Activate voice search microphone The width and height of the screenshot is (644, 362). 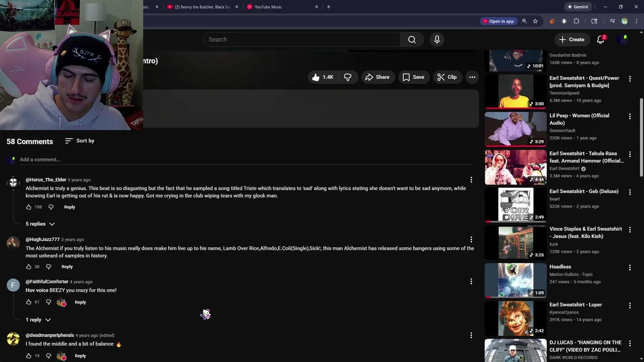[x=437, y=40]
